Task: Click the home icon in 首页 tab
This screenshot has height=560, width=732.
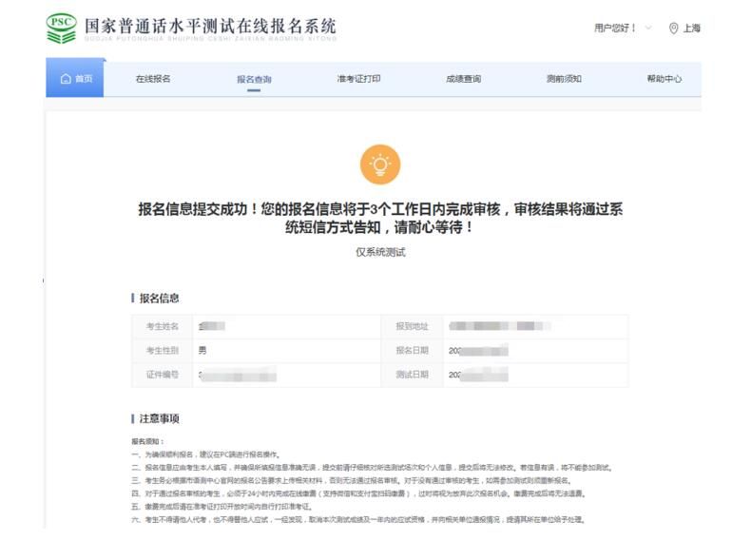Action: [x=66, y=79]
